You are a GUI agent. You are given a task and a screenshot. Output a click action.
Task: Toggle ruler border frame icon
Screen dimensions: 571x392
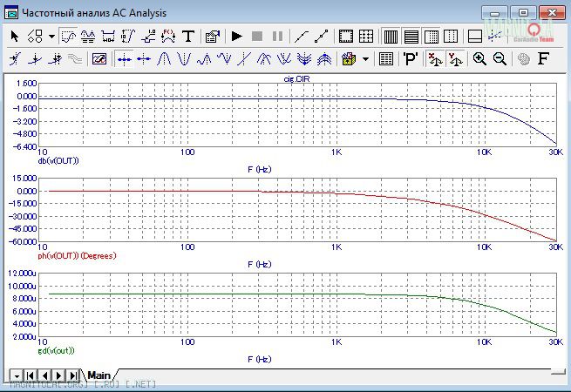tap(345, 37)
